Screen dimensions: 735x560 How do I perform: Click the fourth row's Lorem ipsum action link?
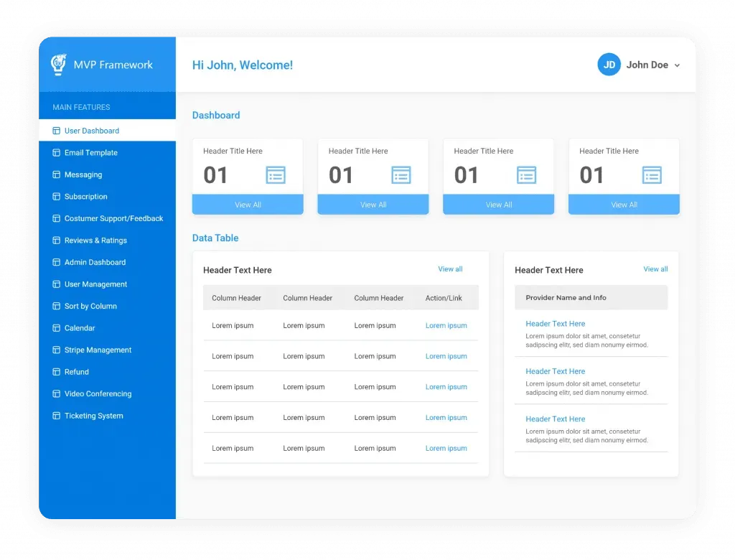pos(446,417)
